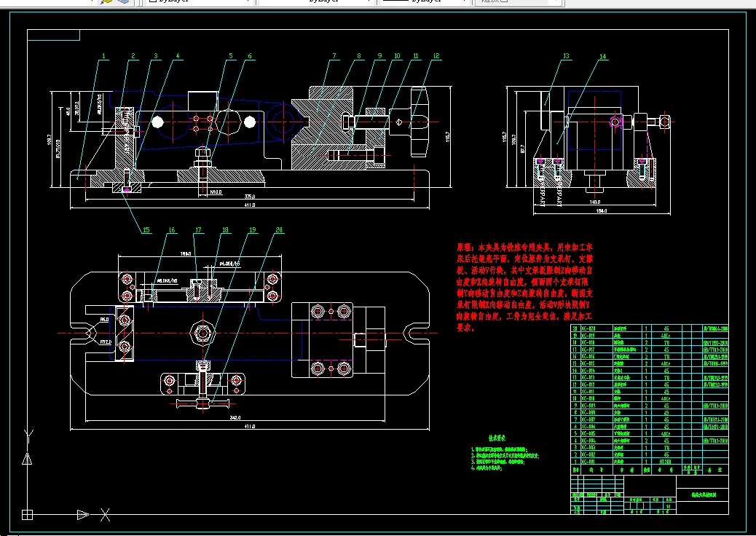Select balloon number 18 label
The height and width of the screenshot is (536, 756).
(225, 230)
